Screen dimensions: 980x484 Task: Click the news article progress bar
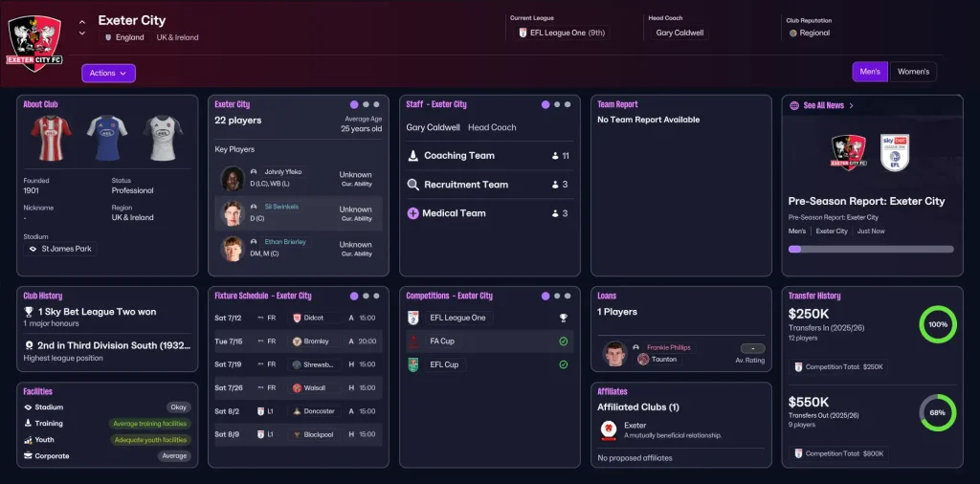tap(871, 250)
